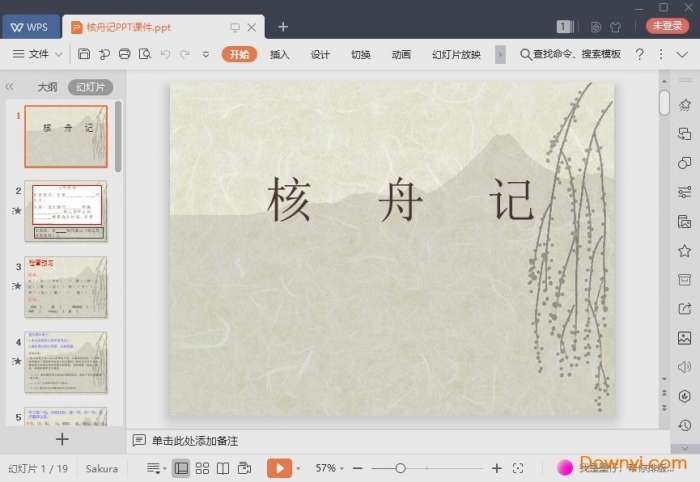Click the Undo arrow icon

tap(166, 54)
